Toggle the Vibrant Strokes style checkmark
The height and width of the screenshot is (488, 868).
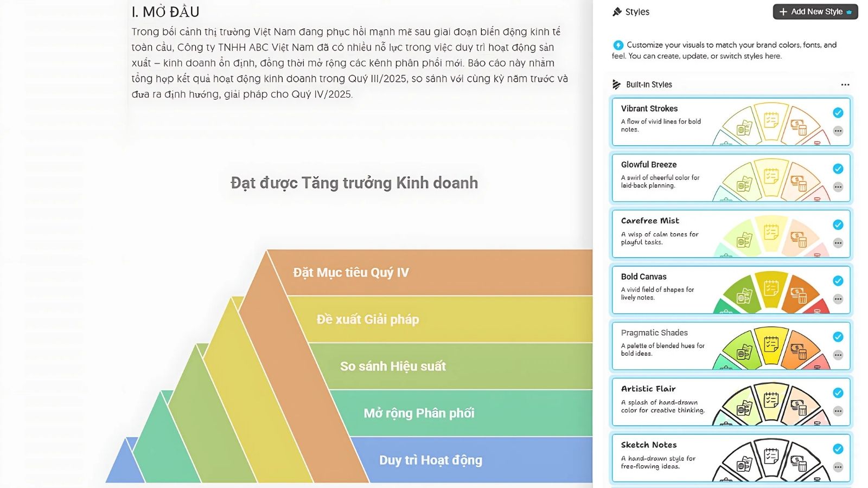[x=838, y=113]
